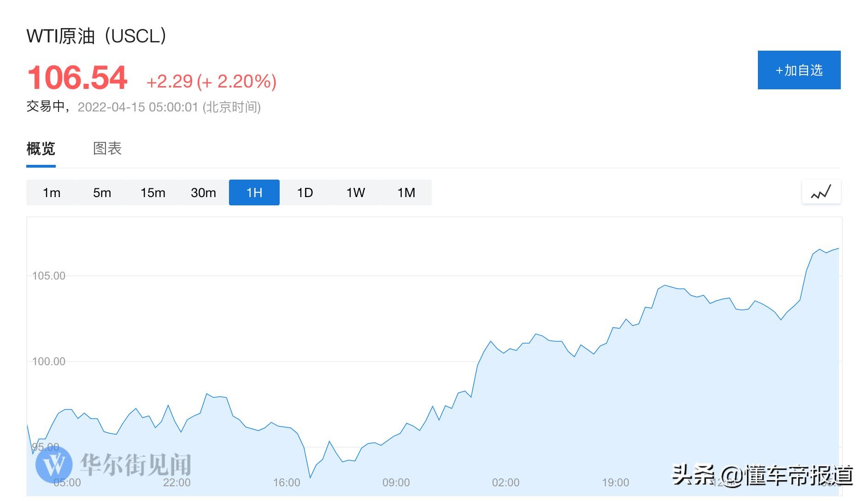Click the WTI原油 (USCL) title
The image size is (868, 501).
coord(96,36)
